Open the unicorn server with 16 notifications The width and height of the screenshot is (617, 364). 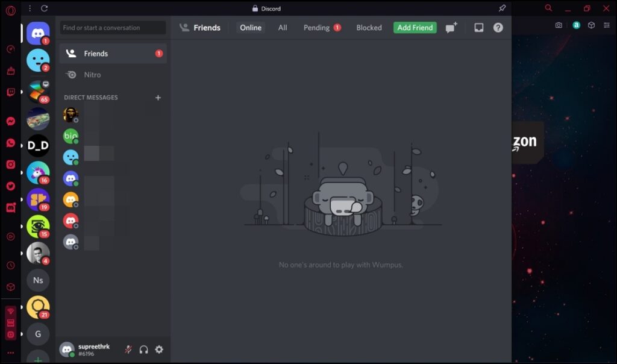(38, 173)
